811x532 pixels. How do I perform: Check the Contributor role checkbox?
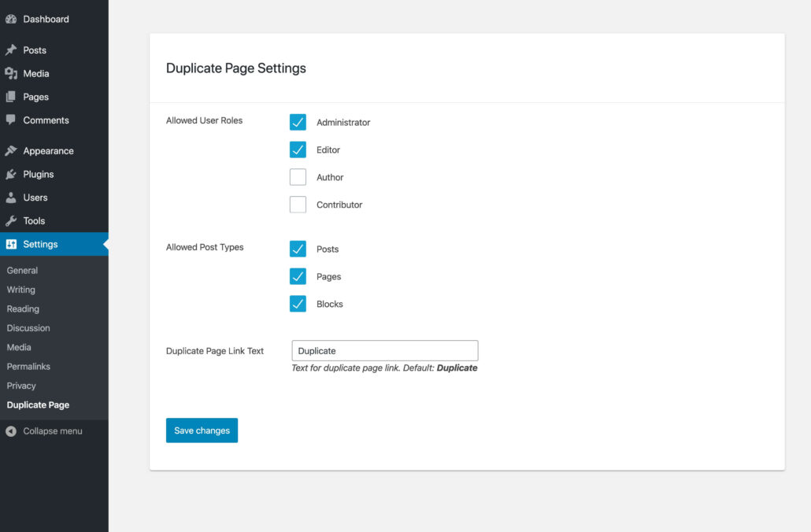coord(298,204)
